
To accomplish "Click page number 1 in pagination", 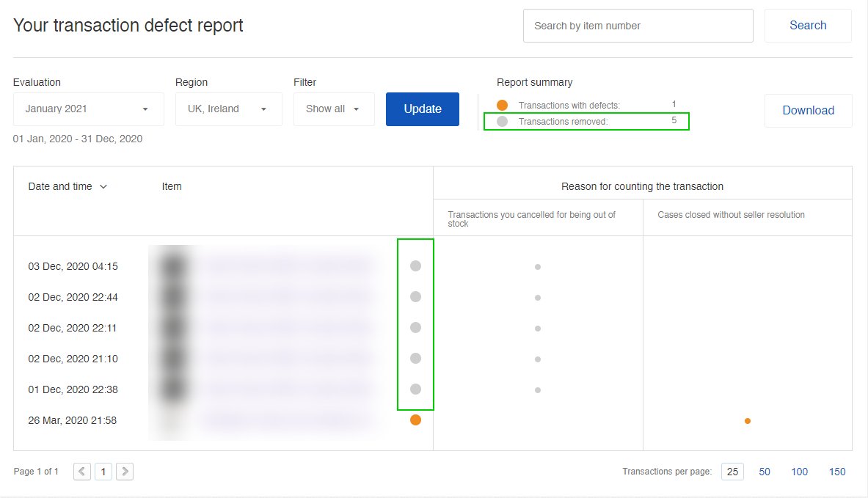I will (x=103, y=472).
